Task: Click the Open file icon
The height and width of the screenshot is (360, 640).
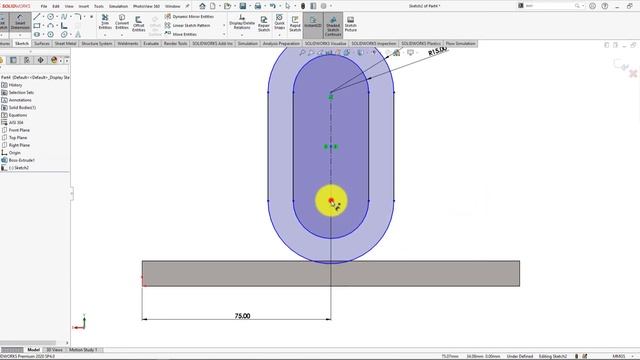Action: [x=227, y=6]
